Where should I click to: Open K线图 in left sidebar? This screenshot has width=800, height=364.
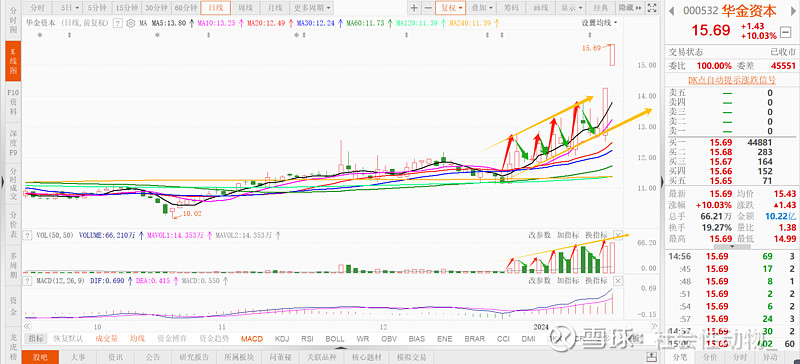tap(12, 60)
